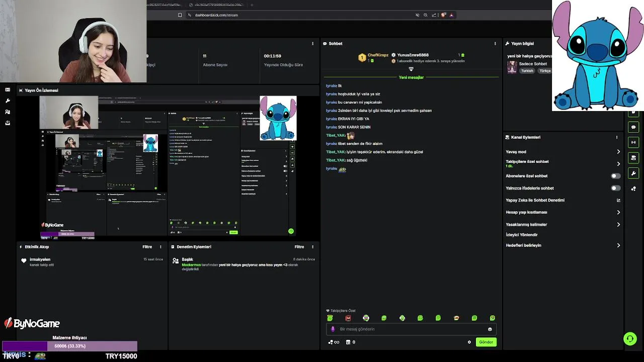Select the first green emote in quick row
Screen dimensions: 644x362
pos(330,318)
